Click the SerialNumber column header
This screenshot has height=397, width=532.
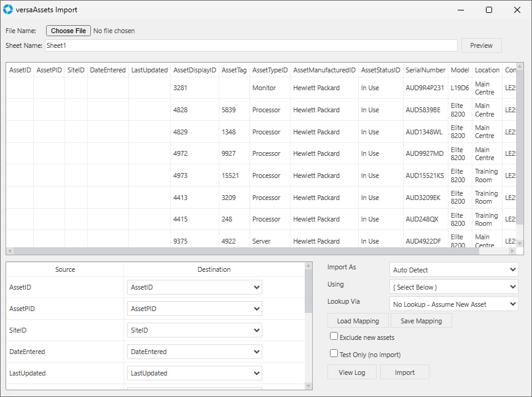[425, 70]
